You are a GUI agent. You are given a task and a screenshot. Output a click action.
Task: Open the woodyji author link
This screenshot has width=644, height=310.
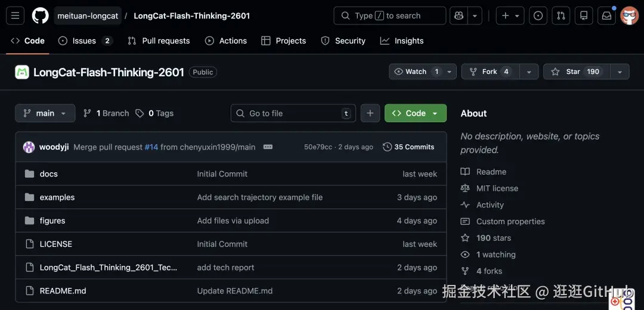pyautogui.click(x=54, y=147)
